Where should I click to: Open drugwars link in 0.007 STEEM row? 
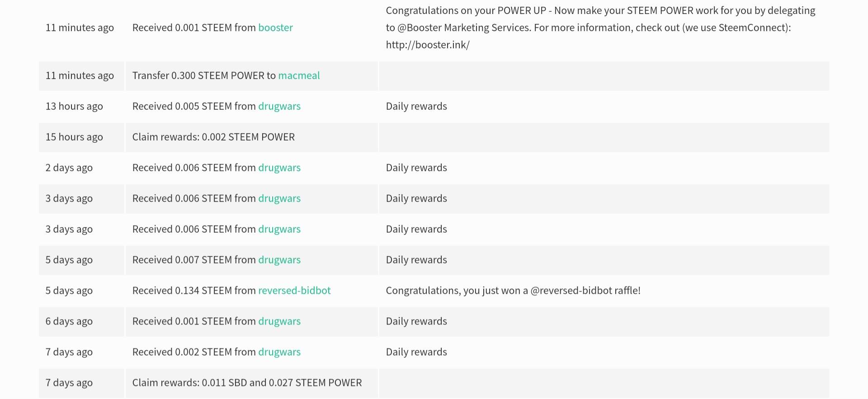click(279, 260)
